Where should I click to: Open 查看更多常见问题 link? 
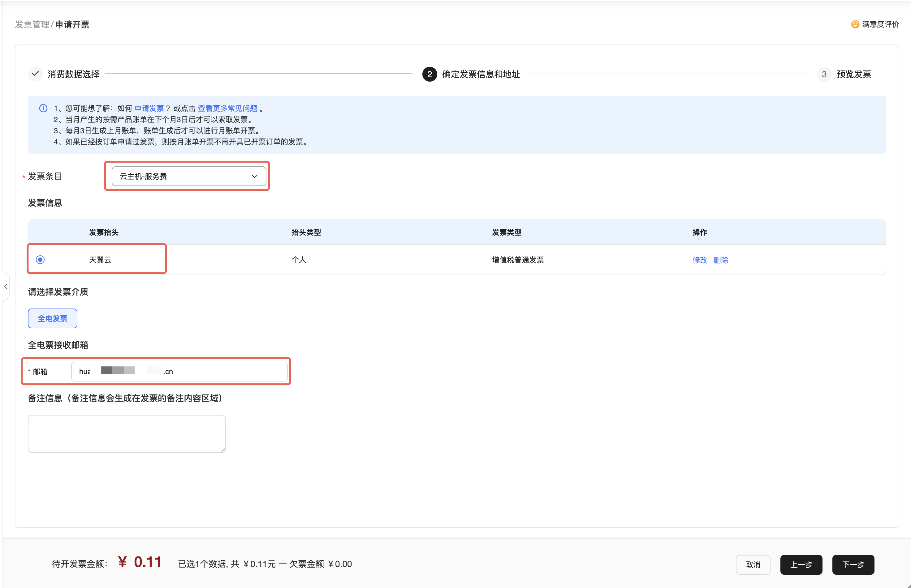click(227, 109)
